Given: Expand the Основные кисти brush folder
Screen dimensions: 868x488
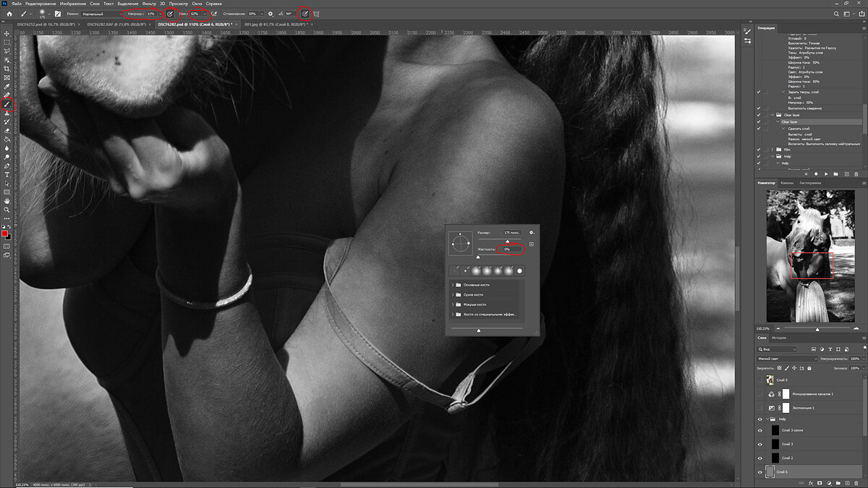Looking at the screenshot, I should pyautogui.click(x=453, y=285).
